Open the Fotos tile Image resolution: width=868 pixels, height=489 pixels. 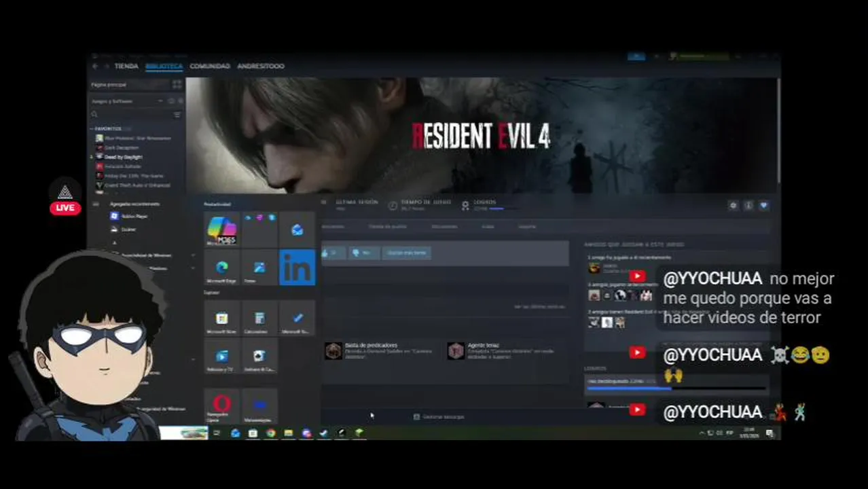point(259,267)
